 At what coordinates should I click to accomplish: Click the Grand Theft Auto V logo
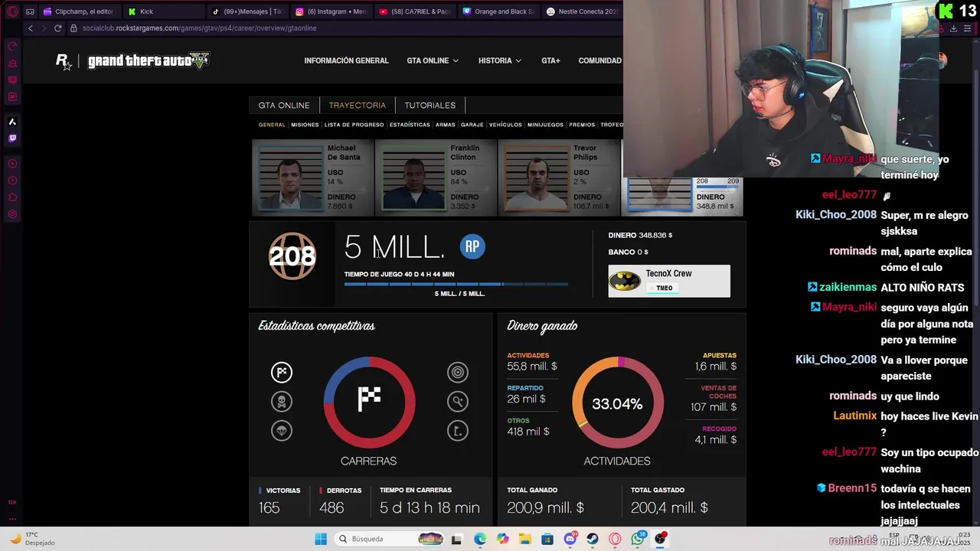[x=149, y=61]
